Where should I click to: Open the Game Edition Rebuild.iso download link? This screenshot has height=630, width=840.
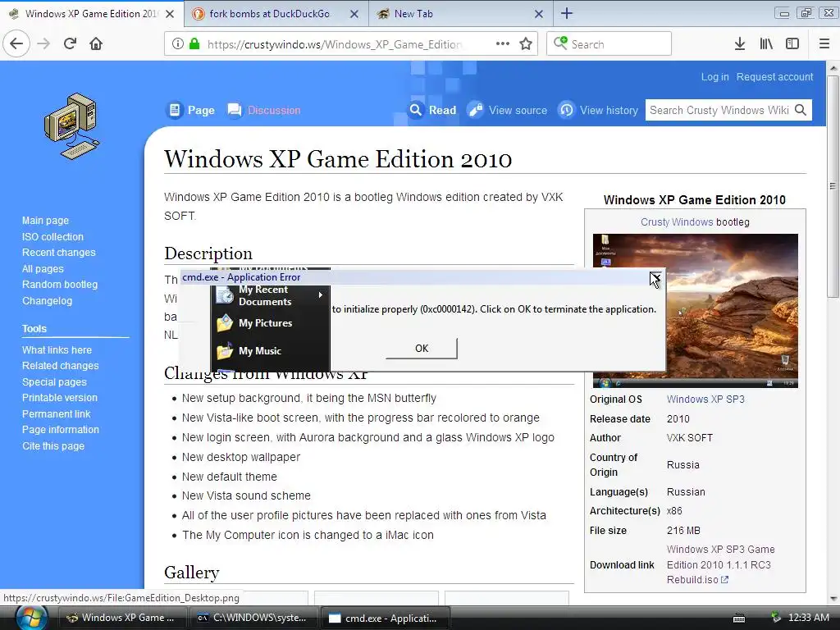pos(720,564)
